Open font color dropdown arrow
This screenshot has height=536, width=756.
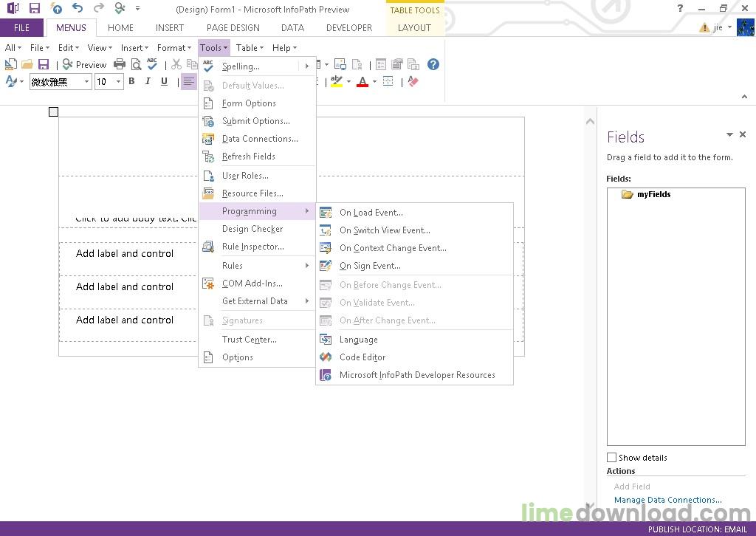pyautogui.click(x=374, y=81)
